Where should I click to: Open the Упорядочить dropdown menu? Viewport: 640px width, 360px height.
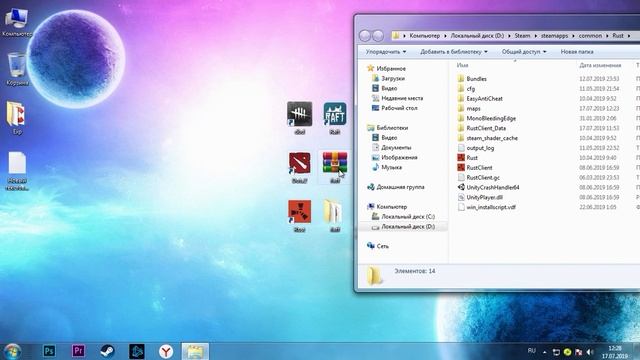[x=386, y=52]
